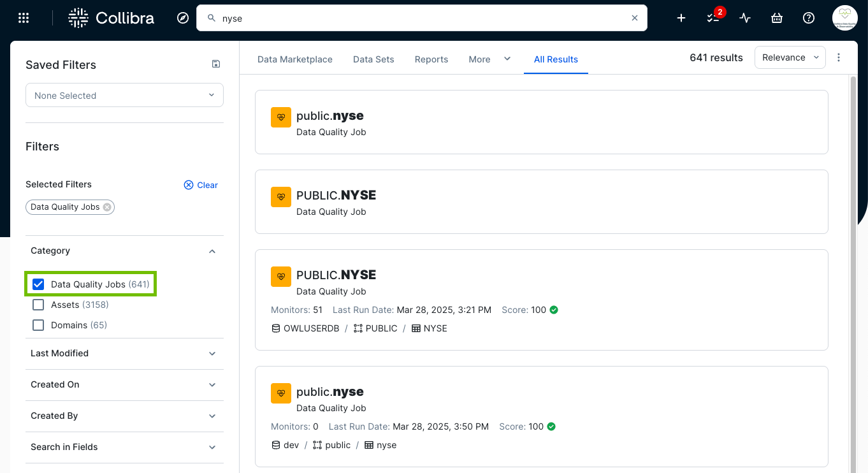
Task: Uncheck the Data Quality Jobs filter
Action: [38, 284]
